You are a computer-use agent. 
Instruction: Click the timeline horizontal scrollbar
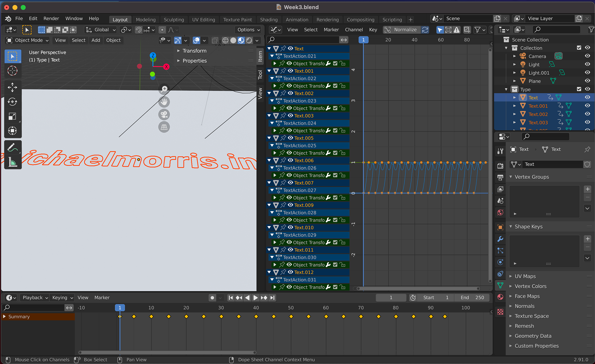tap(167, 353)
